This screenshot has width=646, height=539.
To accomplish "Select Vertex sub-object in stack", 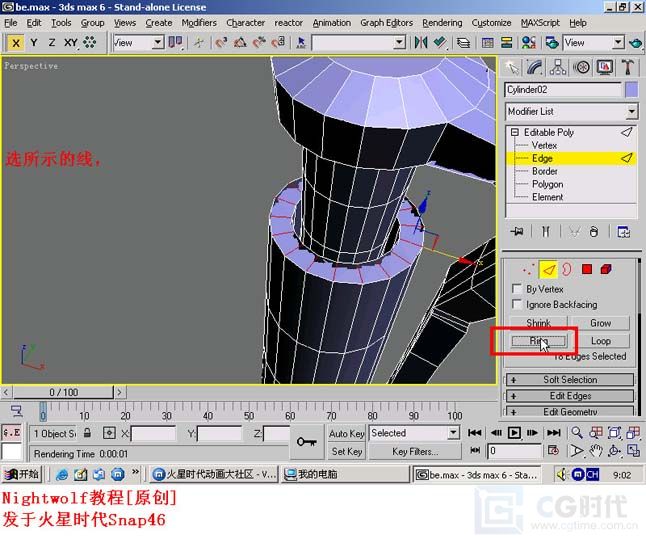I will 544,145.
